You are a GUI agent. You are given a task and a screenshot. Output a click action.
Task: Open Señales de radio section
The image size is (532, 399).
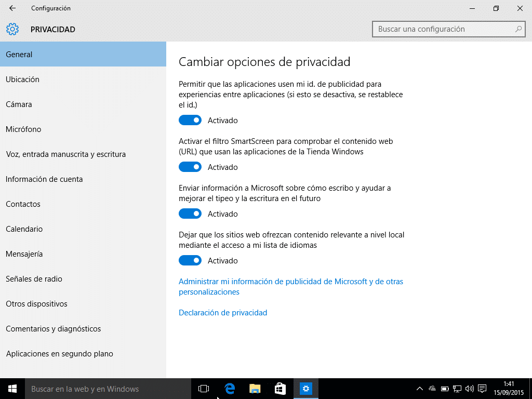(83, 279)
